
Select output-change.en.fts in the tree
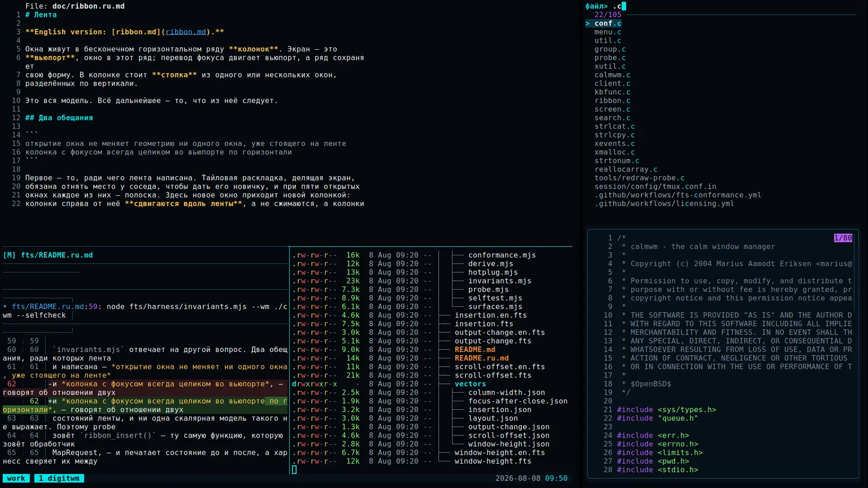tap(500, 333)
